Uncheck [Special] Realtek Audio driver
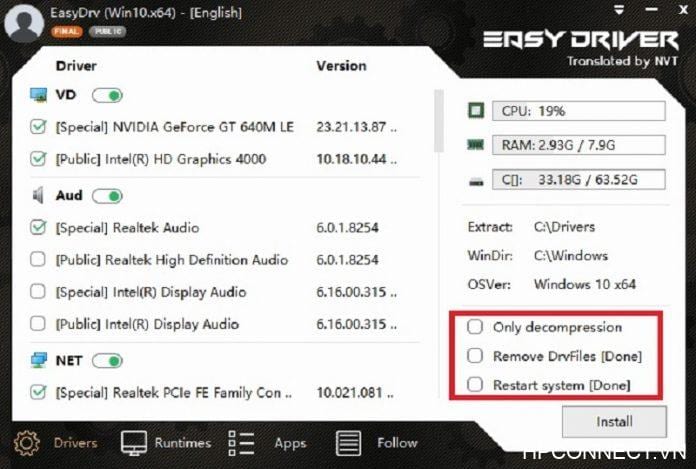This screenshot has width=696, height=469. click(38, 227)
